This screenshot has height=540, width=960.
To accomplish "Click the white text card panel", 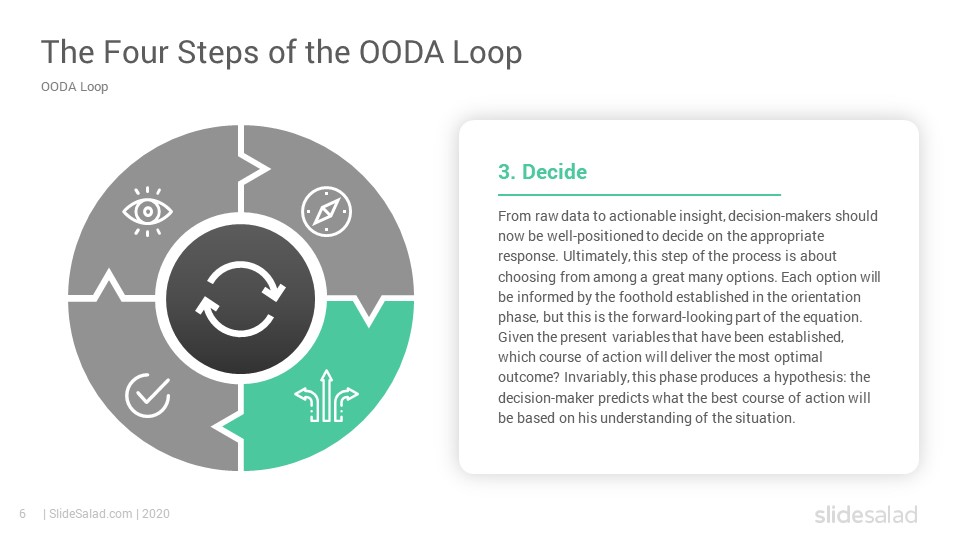I will [689, 297].
